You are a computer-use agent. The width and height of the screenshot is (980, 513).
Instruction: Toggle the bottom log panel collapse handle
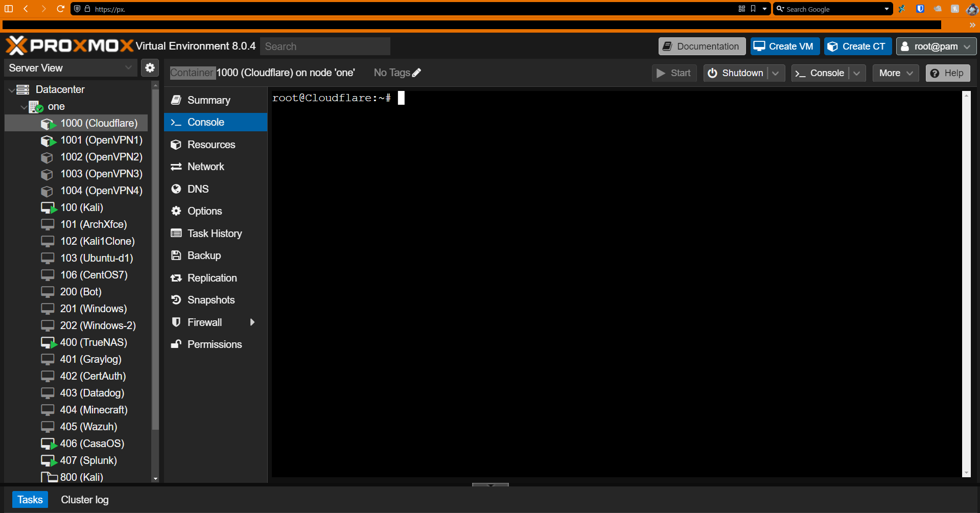(491, 484)
